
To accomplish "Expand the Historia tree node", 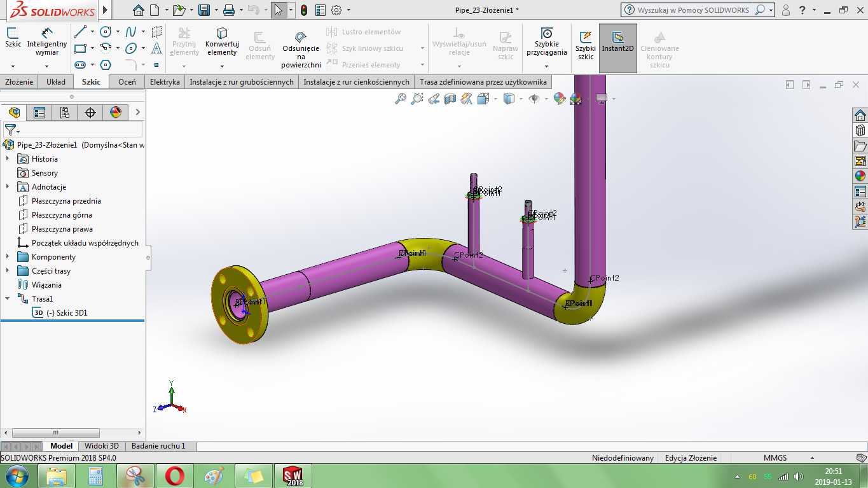I will 8,158.
